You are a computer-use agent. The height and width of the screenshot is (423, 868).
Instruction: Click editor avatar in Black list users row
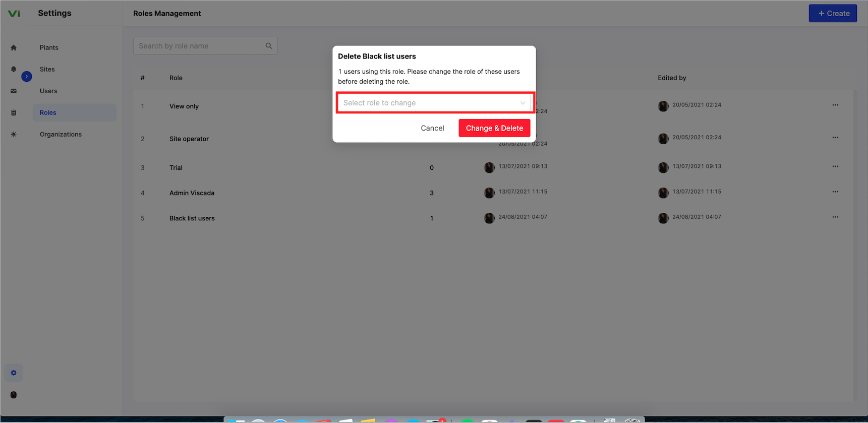click(x=663, y=218)
